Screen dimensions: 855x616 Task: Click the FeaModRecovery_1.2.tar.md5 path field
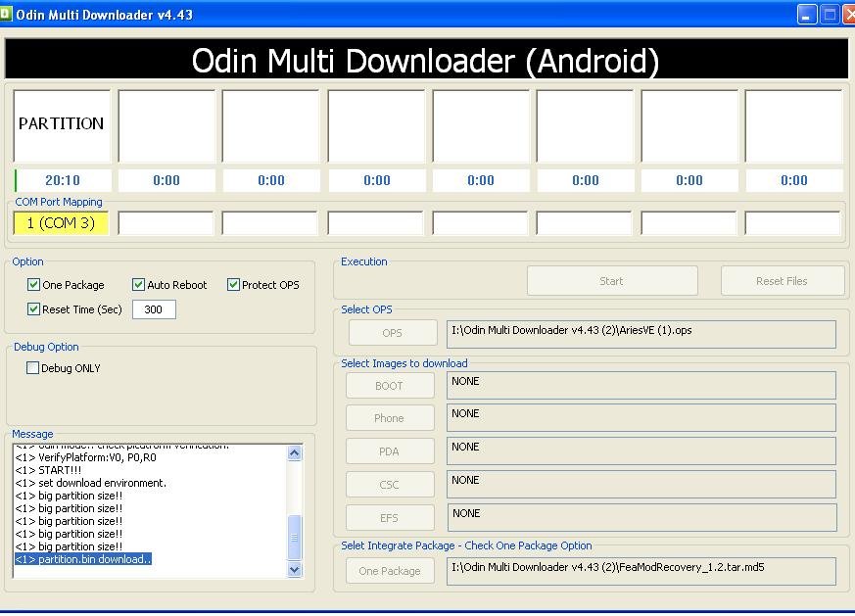tap(641, 571)
